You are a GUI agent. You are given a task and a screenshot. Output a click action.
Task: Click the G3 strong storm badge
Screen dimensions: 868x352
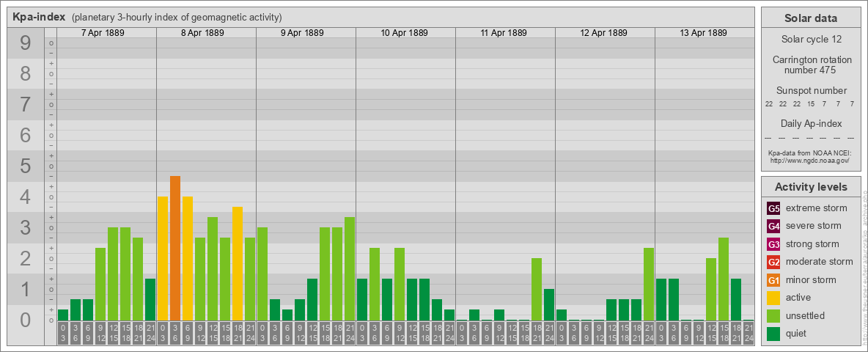point(773,244)
